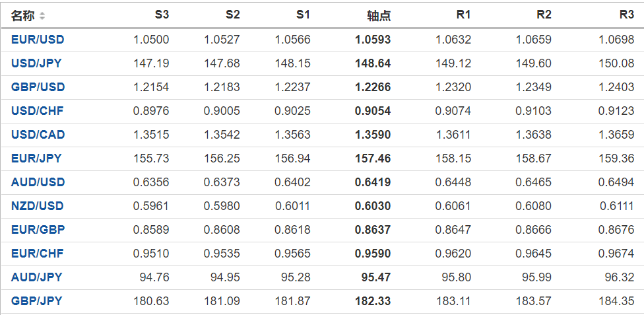Click the 轴点 column header
This screenshot has width=644, height=315.
[x=379, y=16]
